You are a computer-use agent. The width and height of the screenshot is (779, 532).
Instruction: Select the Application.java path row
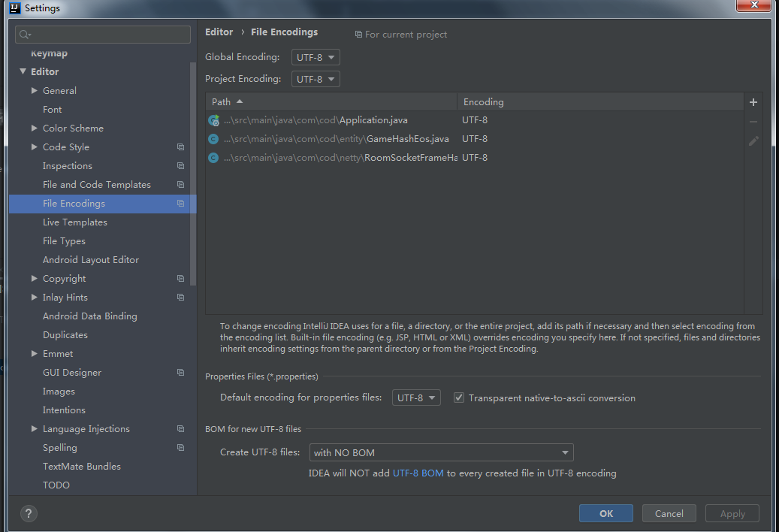475,120
